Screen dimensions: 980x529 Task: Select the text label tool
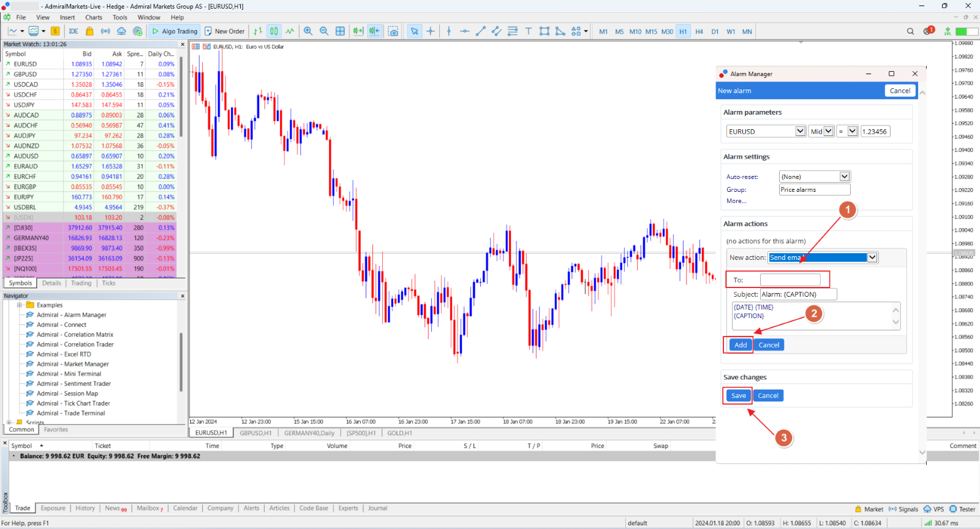point(529,31)
